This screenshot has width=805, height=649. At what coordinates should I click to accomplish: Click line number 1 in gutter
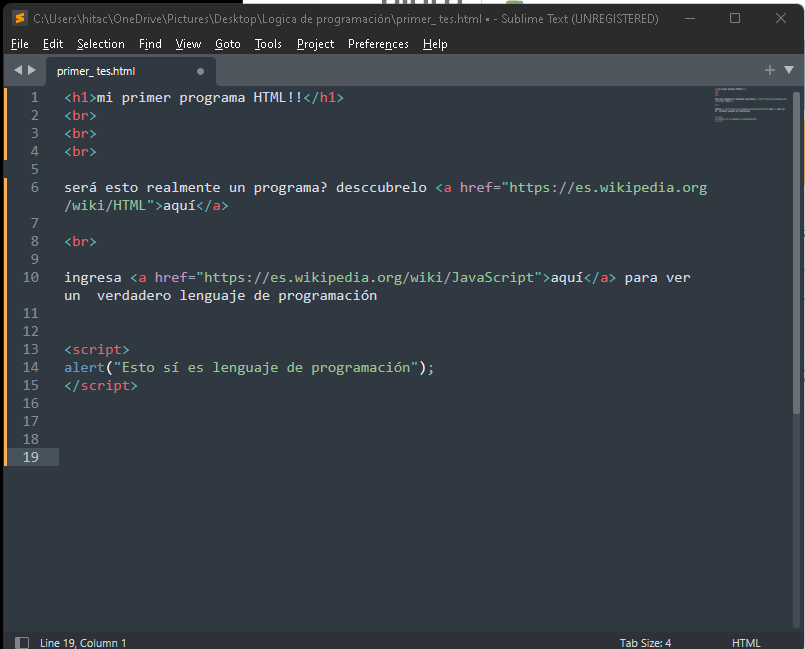(x=34, y=98)
